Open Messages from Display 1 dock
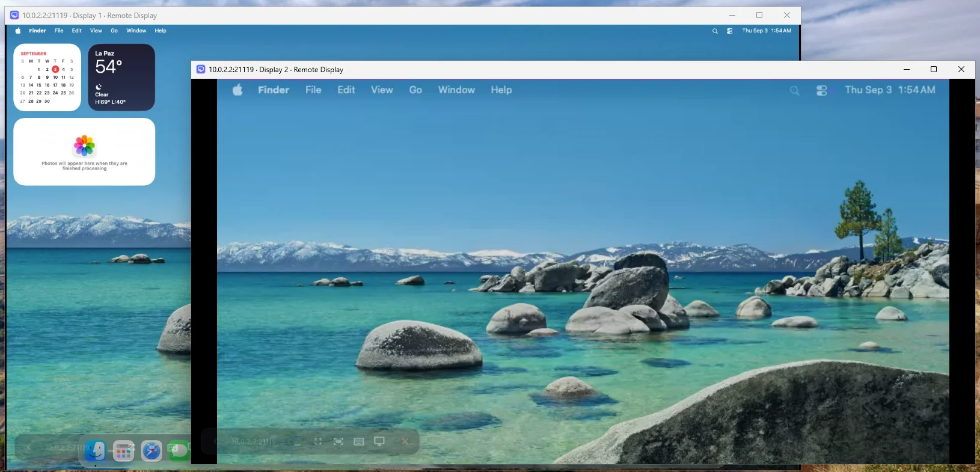The height and width of the screenshot is (472, 980). [x=179, y=451]
